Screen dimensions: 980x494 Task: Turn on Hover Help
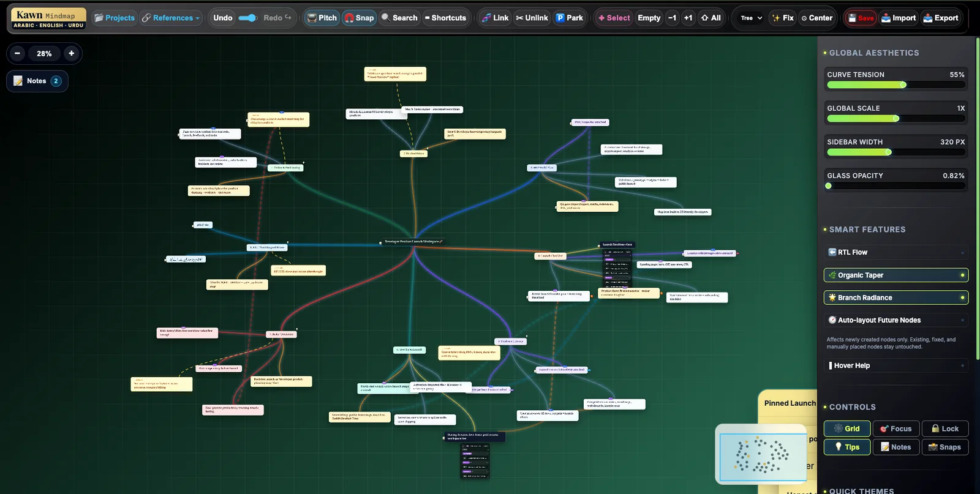pos(896,365)
